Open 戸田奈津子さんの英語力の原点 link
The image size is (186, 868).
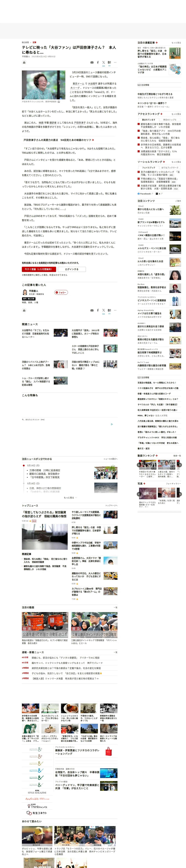pyautogui.click(x=59, y=140)
